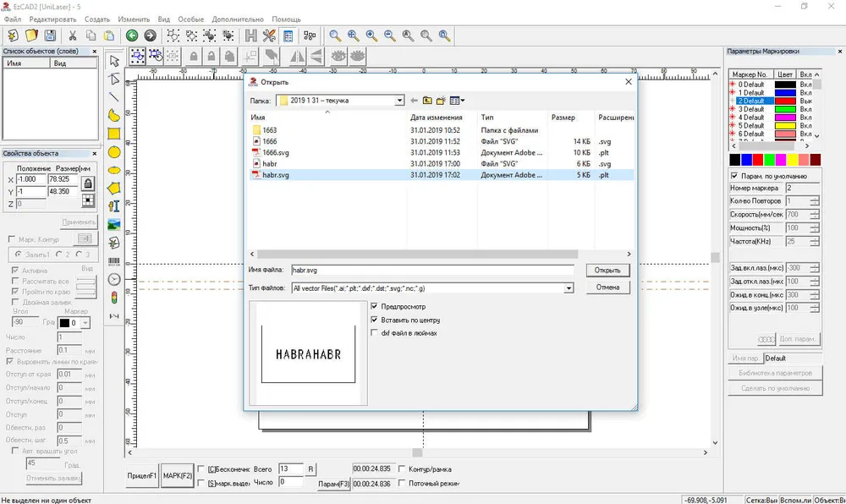Increase the Скорость(мм/сек) stepper
Screen dimensions: 846x504
(814, 212)
